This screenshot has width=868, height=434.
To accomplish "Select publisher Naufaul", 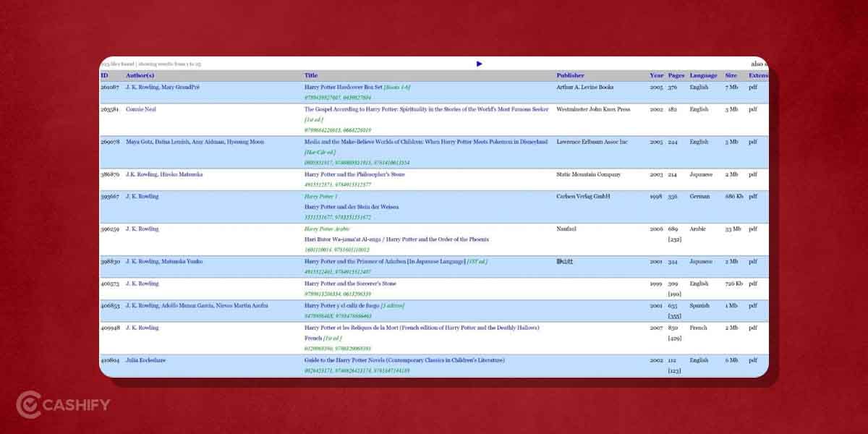I will click(566, 229).
